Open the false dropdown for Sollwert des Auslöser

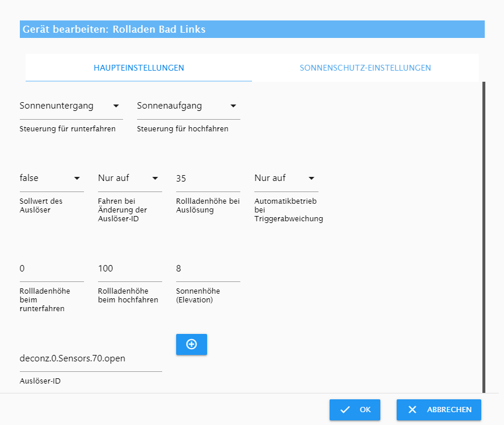(x=51, y=178)
